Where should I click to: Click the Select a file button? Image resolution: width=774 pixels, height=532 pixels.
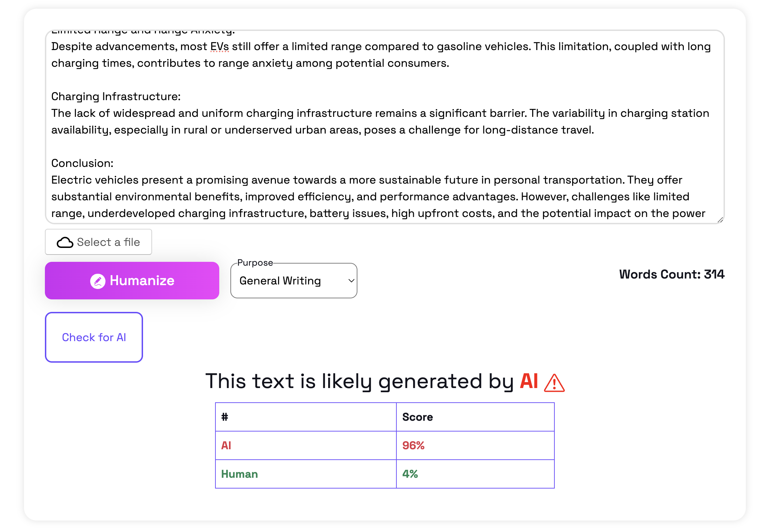[x=98, y=242]
